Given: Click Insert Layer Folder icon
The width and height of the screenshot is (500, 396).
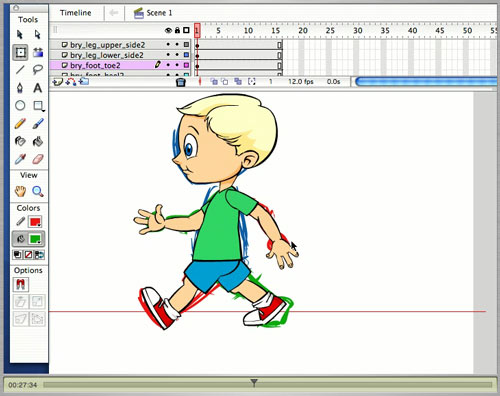Looking at the screenshot, I should pyautogui.click(x=84, y=81).
